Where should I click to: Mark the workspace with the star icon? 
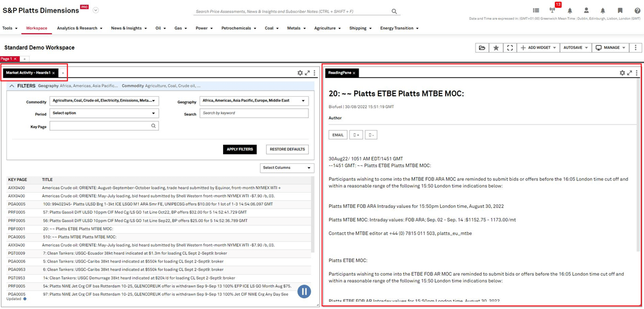[x=496, y=47]
